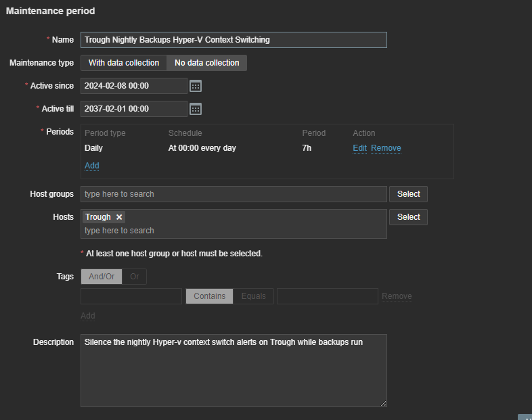Open the Active till calendar picker
Image resolution: width=532 pixels, height=420 pixels.
196,109
